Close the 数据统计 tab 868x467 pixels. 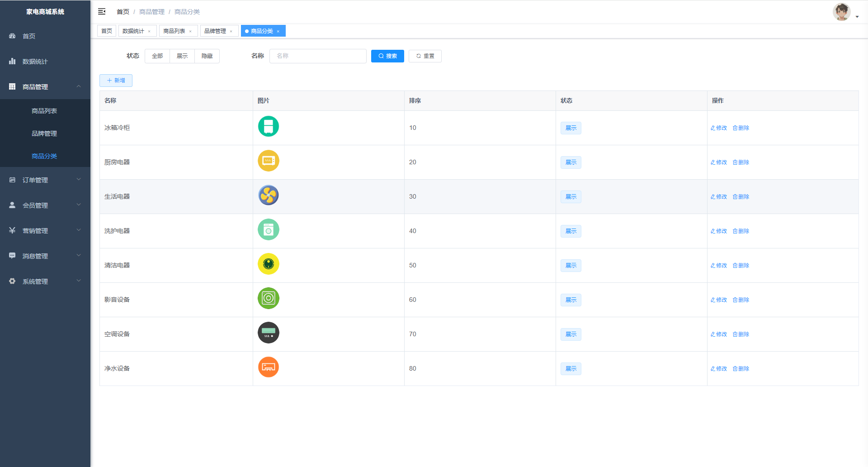click(x=149, y=31)
